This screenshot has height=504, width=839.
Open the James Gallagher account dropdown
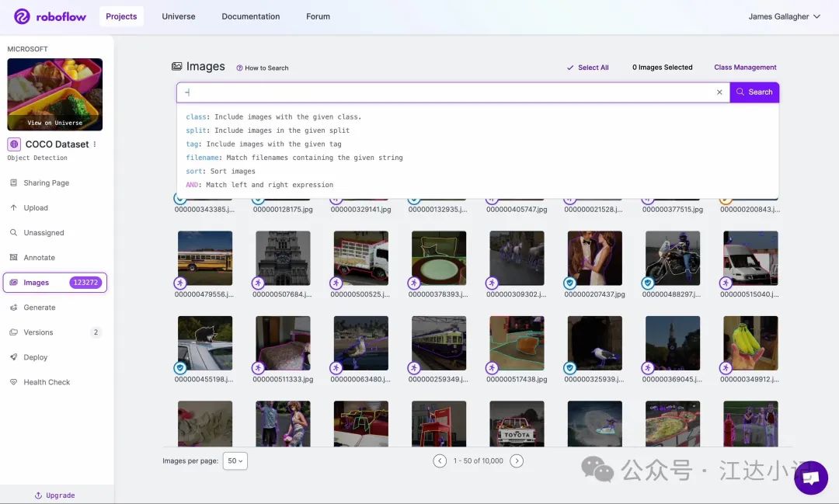coord(784,16)
